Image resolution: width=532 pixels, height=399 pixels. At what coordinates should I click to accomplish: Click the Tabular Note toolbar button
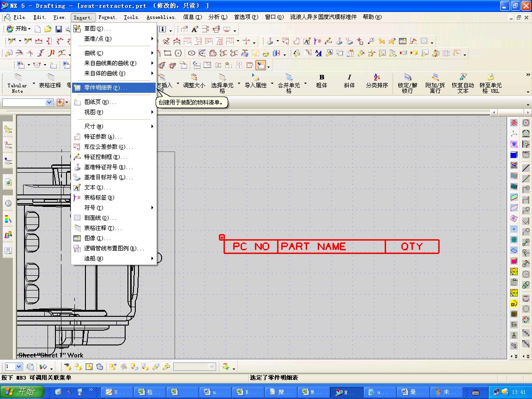(17, 84)
